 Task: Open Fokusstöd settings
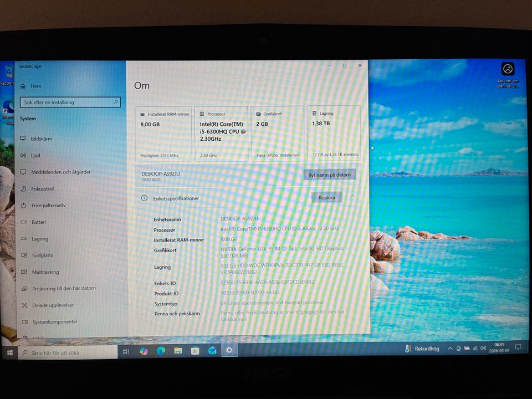37,188
